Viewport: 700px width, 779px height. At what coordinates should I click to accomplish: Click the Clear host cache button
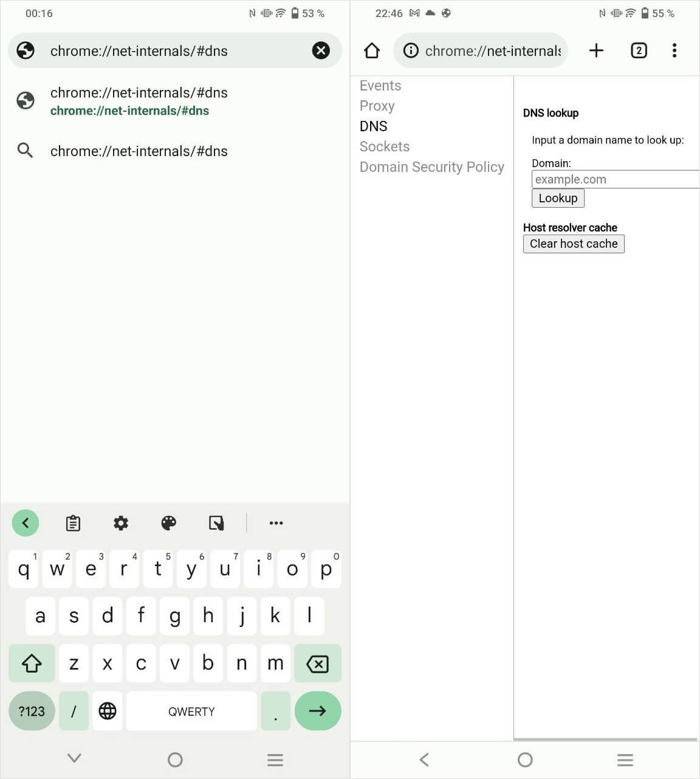[574, 244]
